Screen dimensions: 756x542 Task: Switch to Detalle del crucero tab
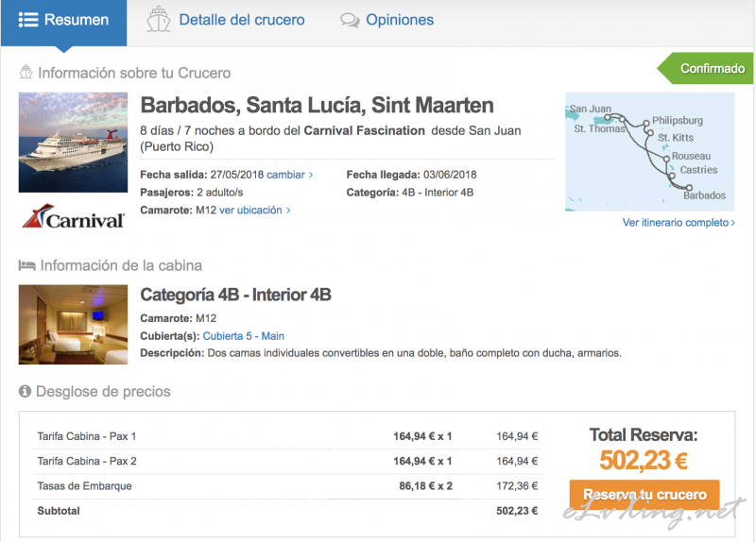coord(226,20)
